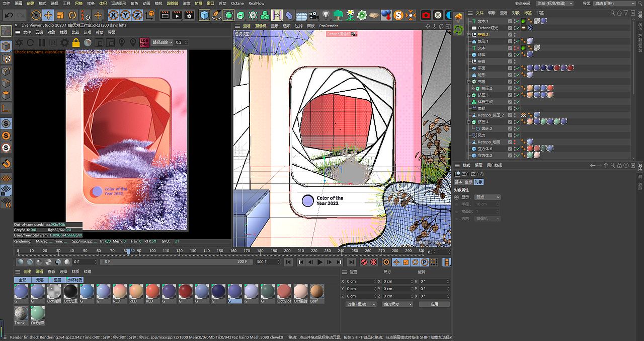Screen dimensions: 644x341
Task: Add a light object via bulb icon
Action: pos(326,15)
